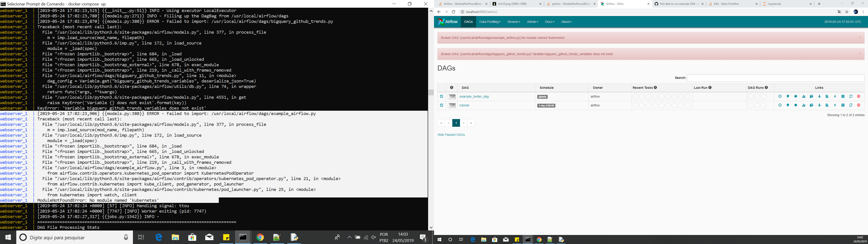Click the Hide Paused DAGs link
Image resolution: width=868 pixels, height=244 pixels.
[x=451, y=135]
